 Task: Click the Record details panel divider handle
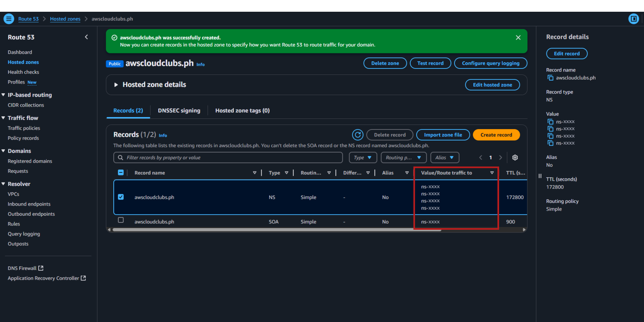(x=540, y=176)
